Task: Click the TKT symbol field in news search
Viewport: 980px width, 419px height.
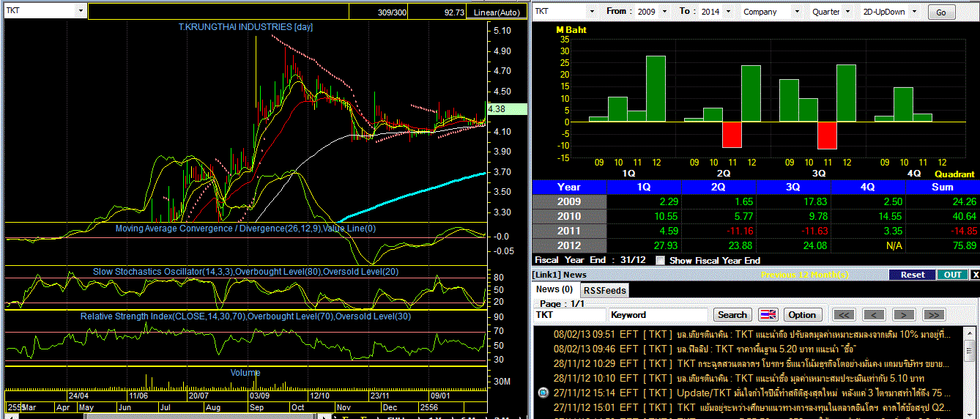Action: tap(569, 314)
